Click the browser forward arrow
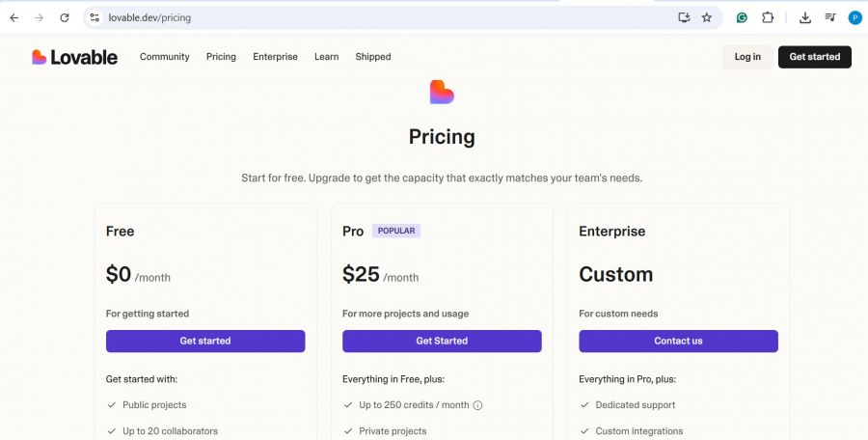 pyautogui.click(x=39, y=17)
